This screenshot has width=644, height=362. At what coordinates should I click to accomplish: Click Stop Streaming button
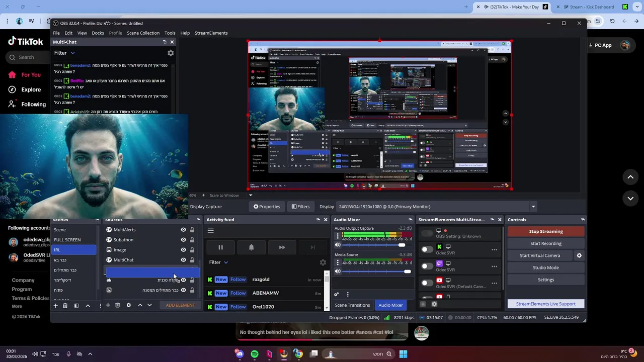[x=546, y=231]
